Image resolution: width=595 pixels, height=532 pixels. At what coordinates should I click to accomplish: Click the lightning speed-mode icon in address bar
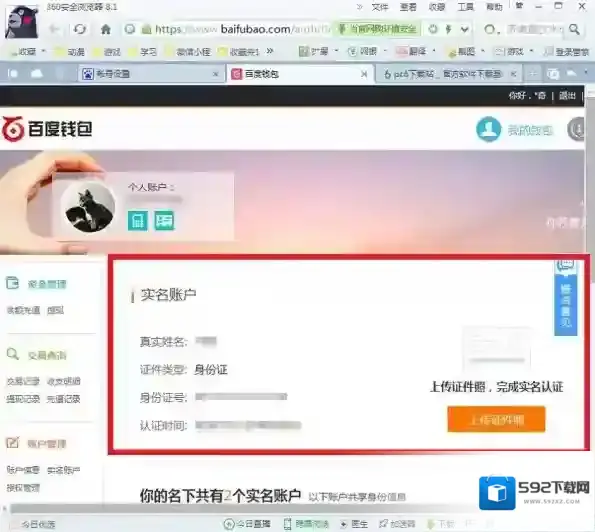pyautogui.click(x=449, y=29)
